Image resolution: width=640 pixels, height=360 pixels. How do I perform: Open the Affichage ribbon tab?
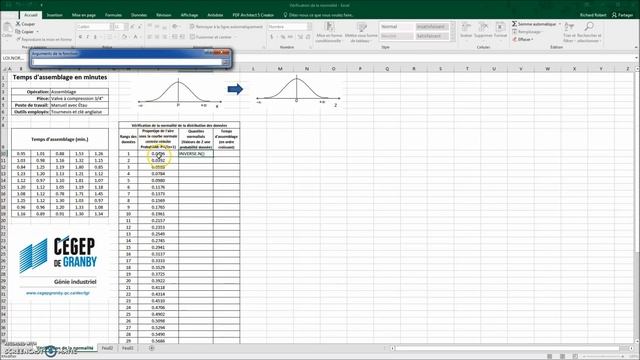pos(189,15)
